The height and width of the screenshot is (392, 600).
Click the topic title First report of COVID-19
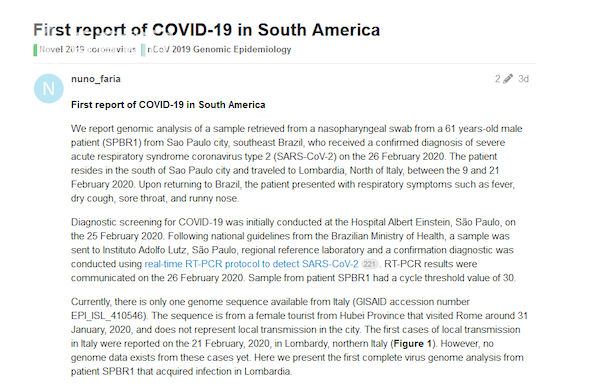207,30
